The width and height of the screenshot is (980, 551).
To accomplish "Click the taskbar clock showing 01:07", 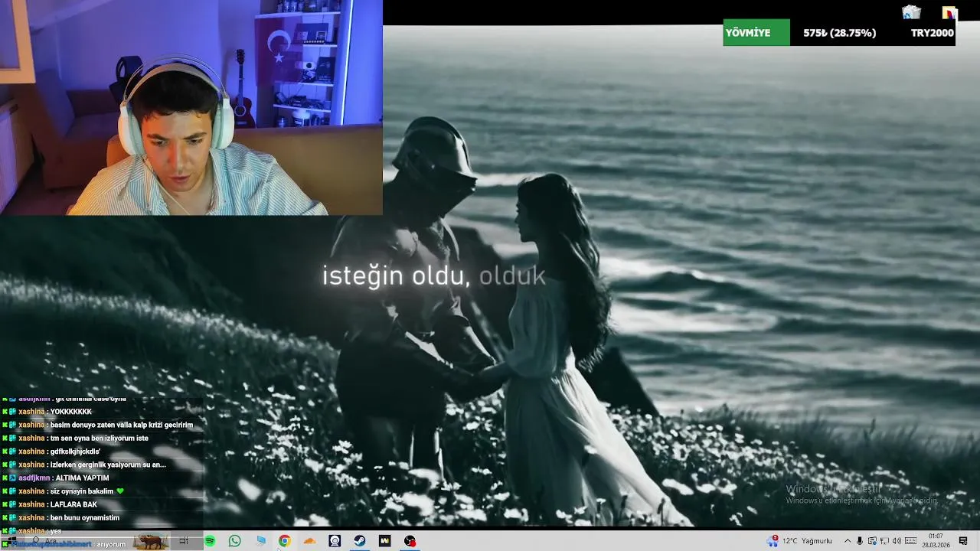I will click(x=936, y=541).
